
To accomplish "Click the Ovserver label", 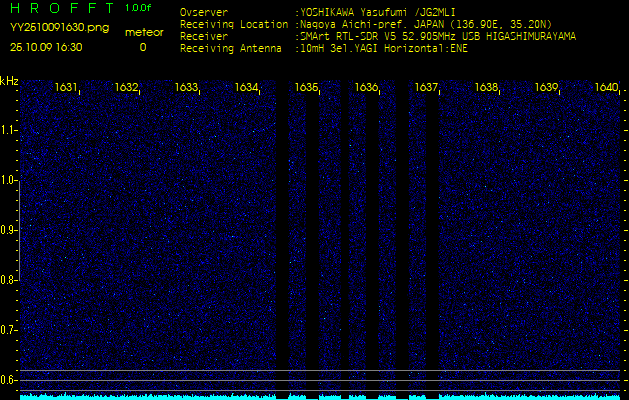I will click(x=204, y=12).
